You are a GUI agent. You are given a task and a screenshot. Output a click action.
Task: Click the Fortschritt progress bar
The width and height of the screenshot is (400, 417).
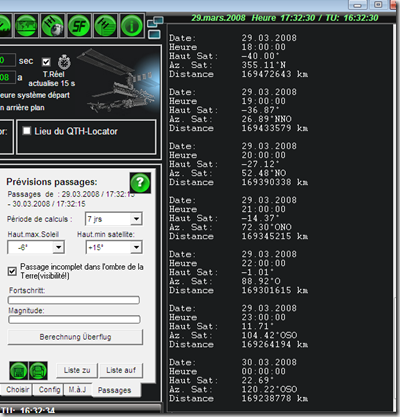pyautogui.click(x=74, y=300)
